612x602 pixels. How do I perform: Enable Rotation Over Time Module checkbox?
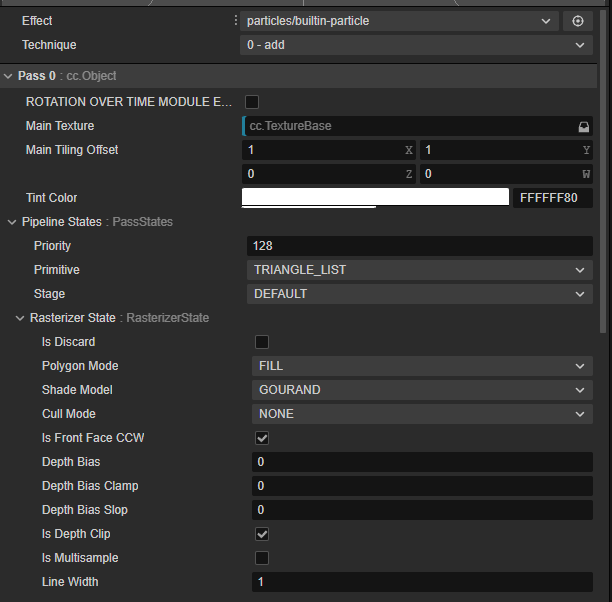pyautogui.click(x=252, y=102)
